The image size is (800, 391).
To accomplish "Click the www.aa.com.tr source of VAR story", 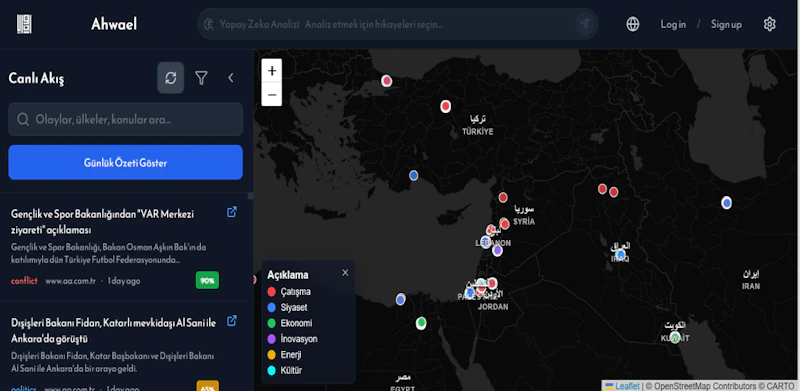I will click(70, 281).
